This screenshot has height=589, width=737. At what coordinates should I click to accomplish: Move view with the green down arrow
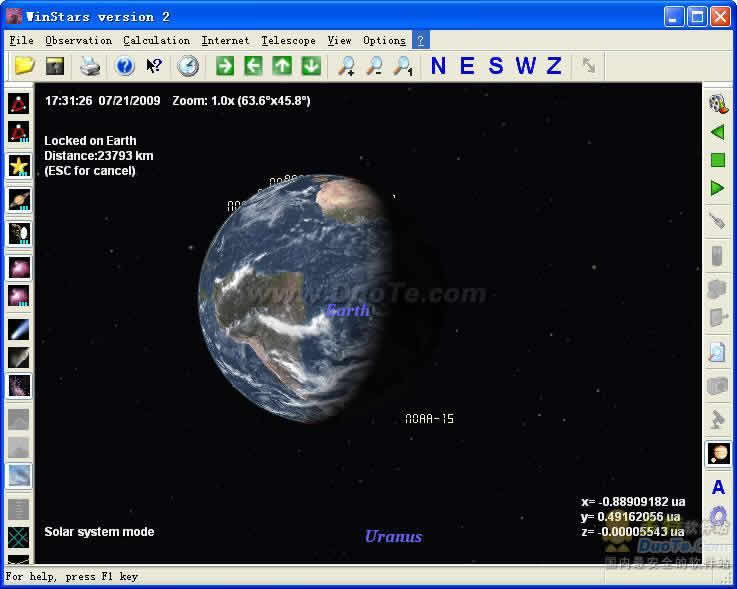pyautogui.click(x=311, y=66)
